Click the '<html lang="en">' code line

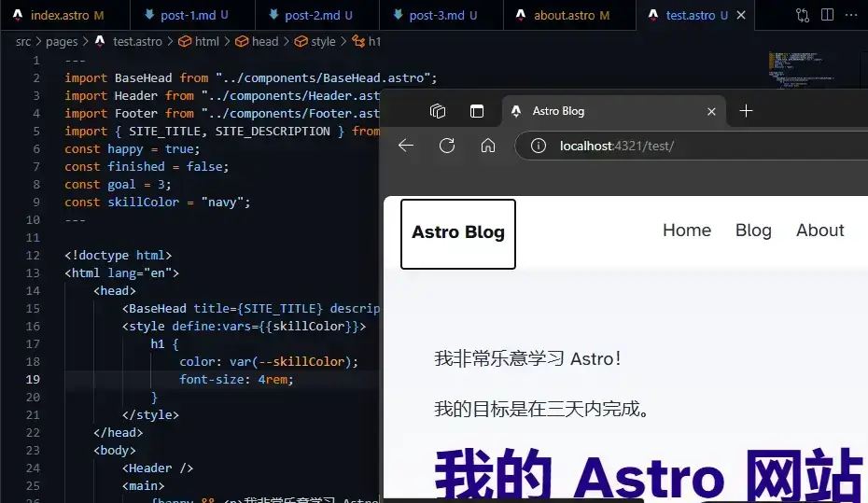(x=121, y=272)
